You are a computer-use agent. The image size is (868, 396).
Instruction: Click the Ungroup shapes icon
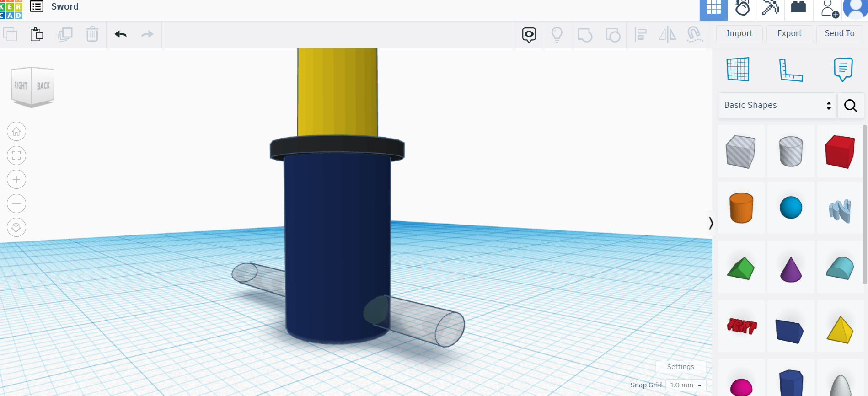[613, 35]
